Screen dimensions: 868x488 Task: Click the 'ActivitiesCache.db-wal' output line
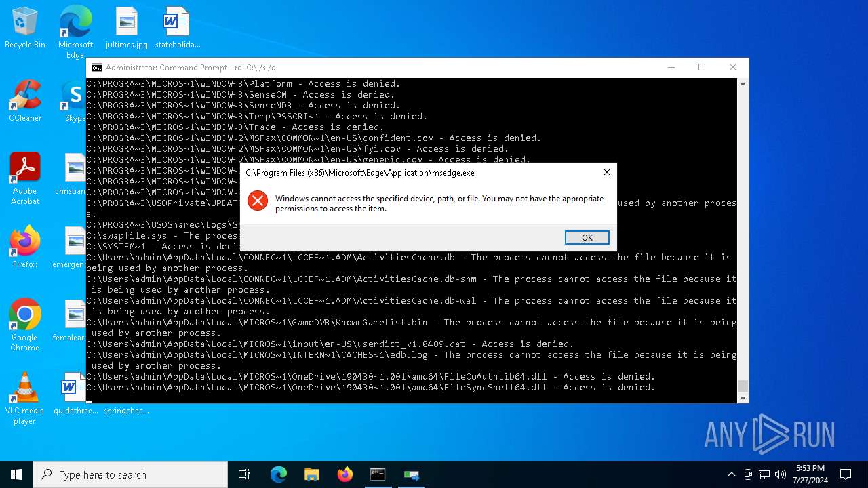coord(411,306)
